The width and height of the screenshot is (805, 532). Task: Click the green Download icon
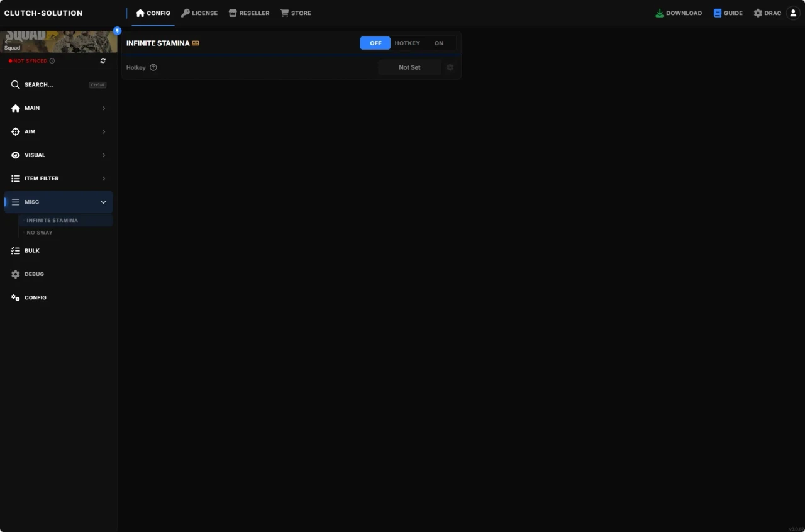pos(660,13)
